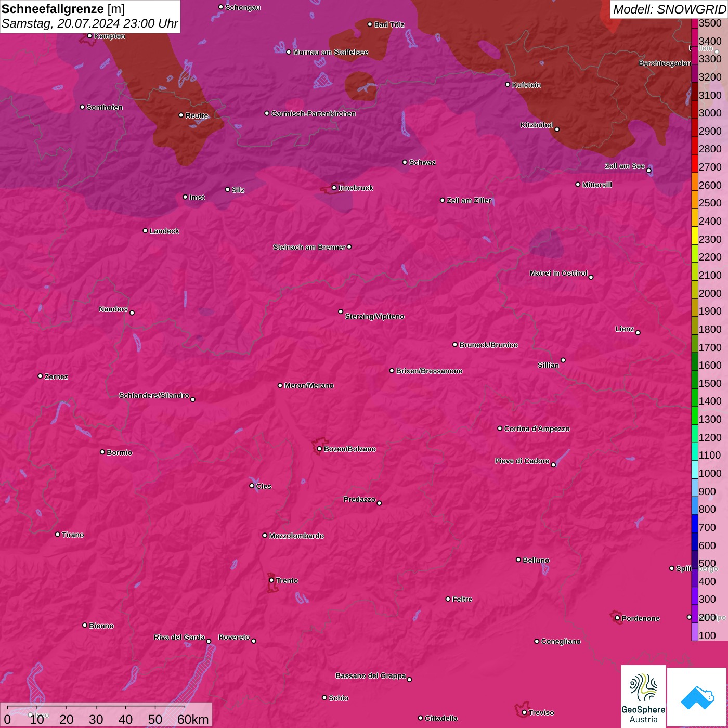Viewport: 728px width, 728px height.
Task: Click the Treviso location marker
Action: click(524, 712)
